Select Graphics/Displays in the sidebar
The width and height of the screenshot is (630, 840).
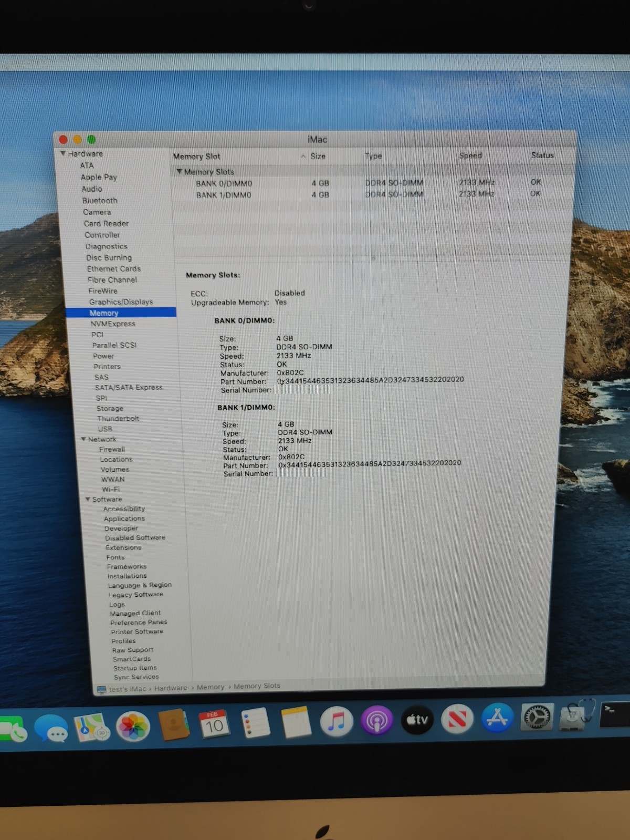click(121, 302)
